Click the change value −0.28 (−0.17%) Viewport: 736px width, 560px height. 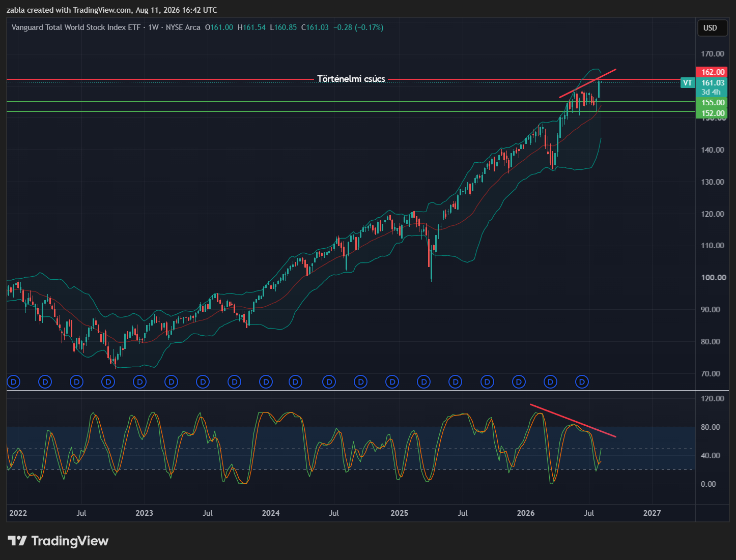358,27
